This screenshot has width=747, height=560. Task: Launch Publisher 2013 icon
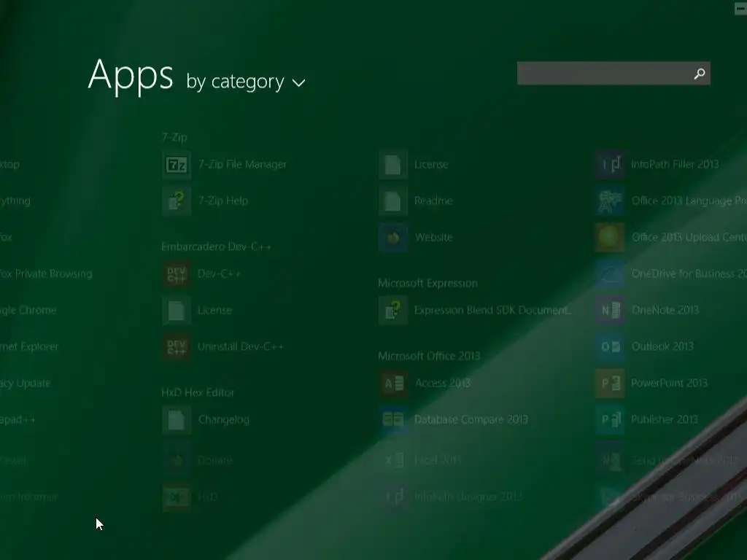click(x=610, y=420)
